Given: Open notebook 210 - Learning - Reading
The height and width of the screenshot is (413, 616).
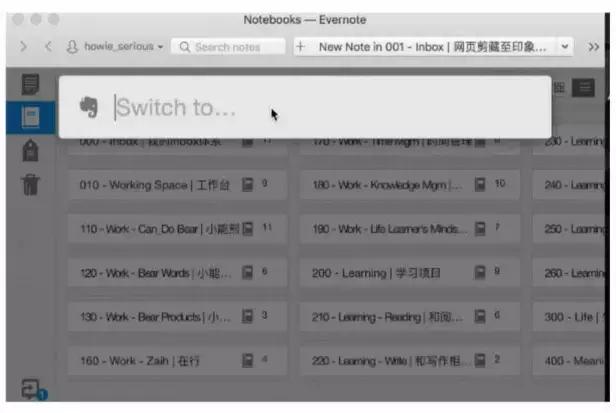Looking at the screenshot, I should [x=410, y=316].
